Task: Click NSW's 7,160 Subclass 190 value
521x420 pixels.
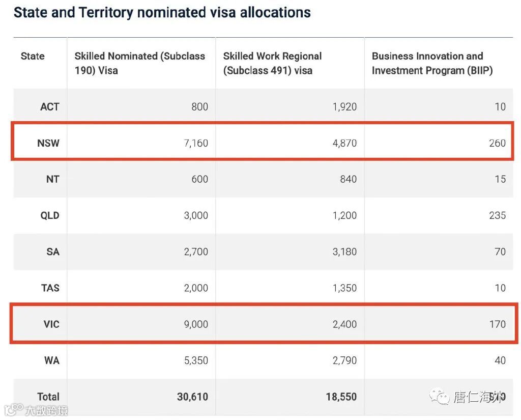Action: pyautogui.click(x=195, y=143)
